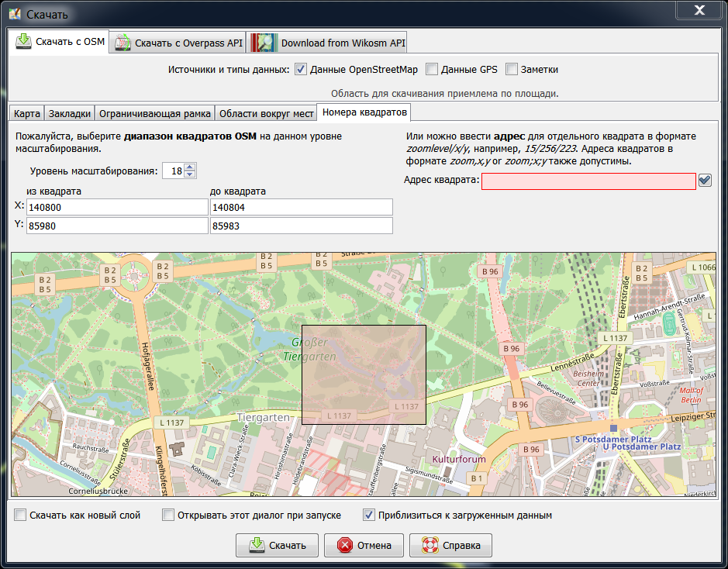
Task: Click inside the Адрес квадрата input field
Action: click(588, 181)
